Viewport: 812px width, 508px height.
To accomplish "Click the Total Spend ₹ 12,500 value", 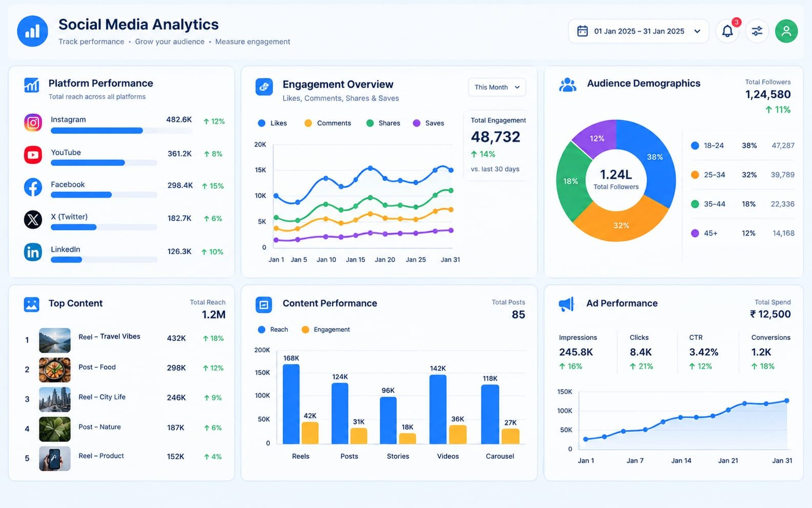I will (x=771, y=314).
